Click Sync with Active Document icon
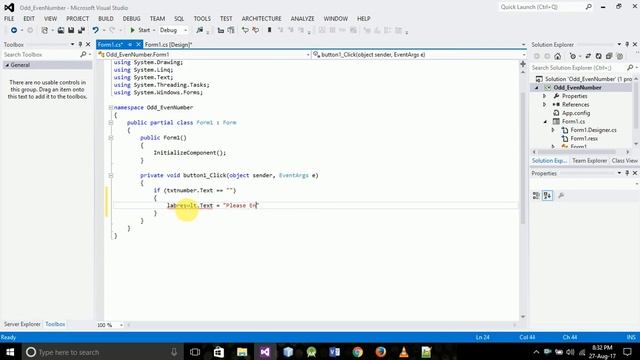Viewport: 640px width, 360px height. (x=588, y=56)
